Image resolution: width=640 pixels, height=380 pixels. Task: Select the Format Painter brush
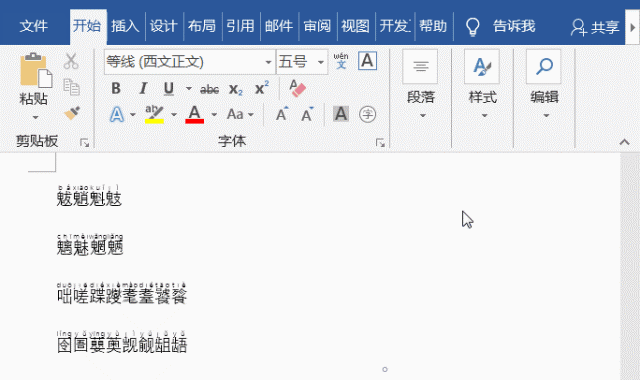(72, 113)
